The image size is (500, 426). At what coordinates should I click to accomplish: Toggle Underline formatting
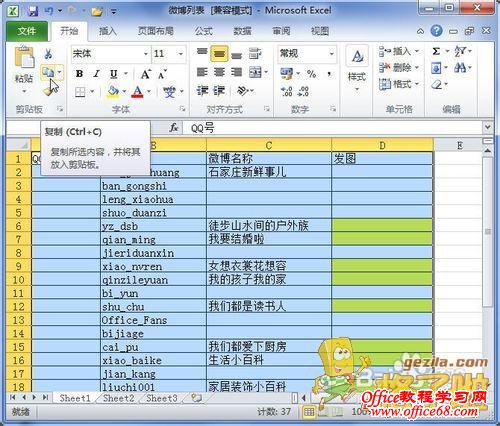click(x=114, y=74)
